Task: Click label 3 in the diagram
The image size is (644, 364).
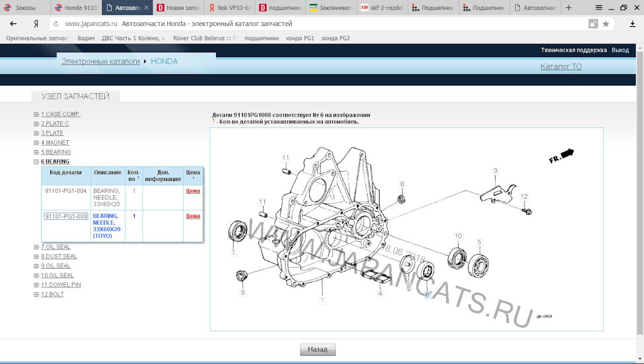Action: [495, 171]
